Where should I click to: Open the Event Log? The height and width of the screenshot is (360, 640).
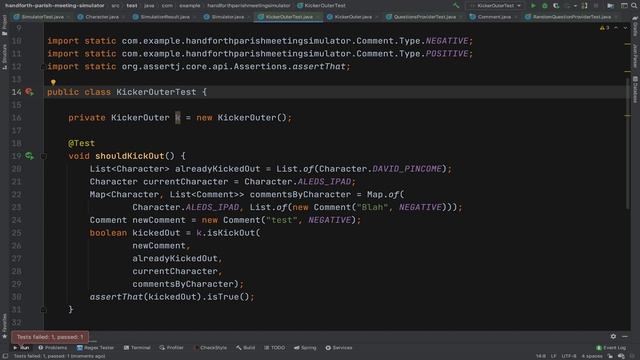click(x=611, y=348)
